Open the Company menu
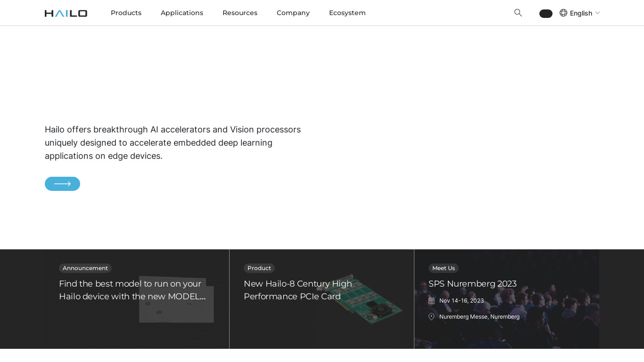Image resolution: width=644 pixels, height=362 pixels. point(293,13)
